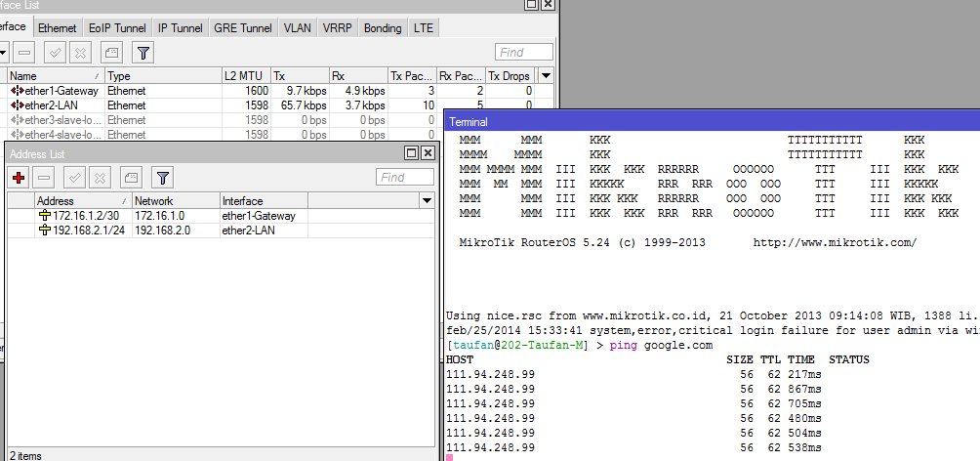The width and height of the screenshot is (980, 461).
Task: Click the http://www.mikrotik.com/ text in Terminal
Action: [835, 242]
